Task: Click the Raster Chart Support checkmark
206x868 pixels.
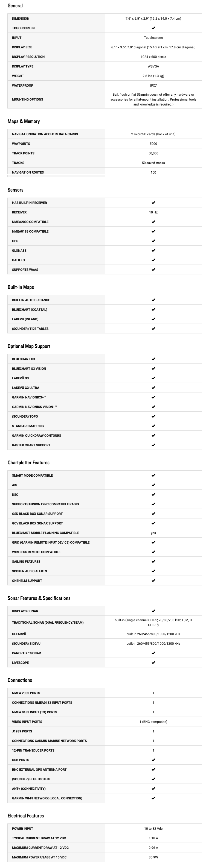Action: pos(153,445)
